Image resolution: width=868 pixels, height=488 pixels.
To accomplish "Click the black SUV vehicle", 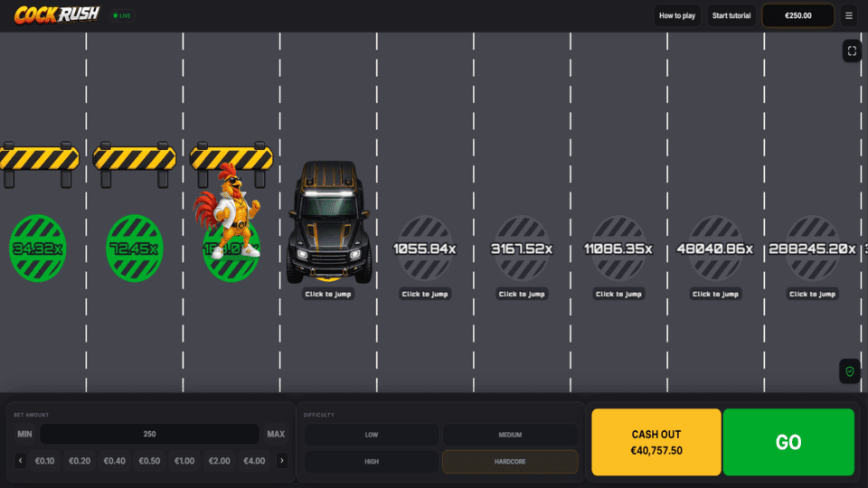I will click(x=329, y=221).
